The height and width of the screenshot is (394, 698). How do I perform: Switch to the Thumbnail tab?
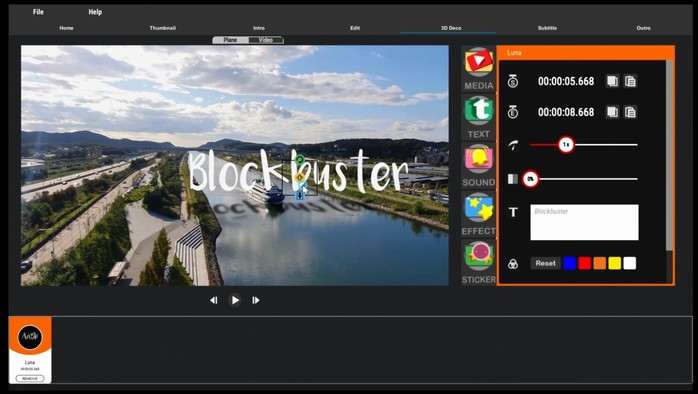[162, 28]
